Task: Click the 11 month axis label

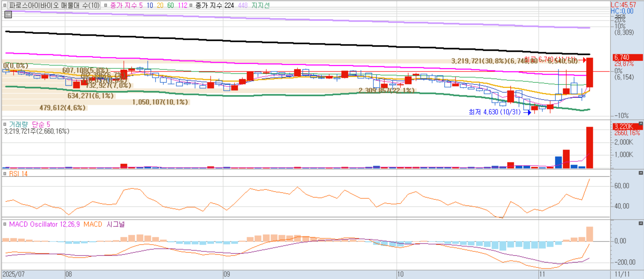Action: coord(542,274)
